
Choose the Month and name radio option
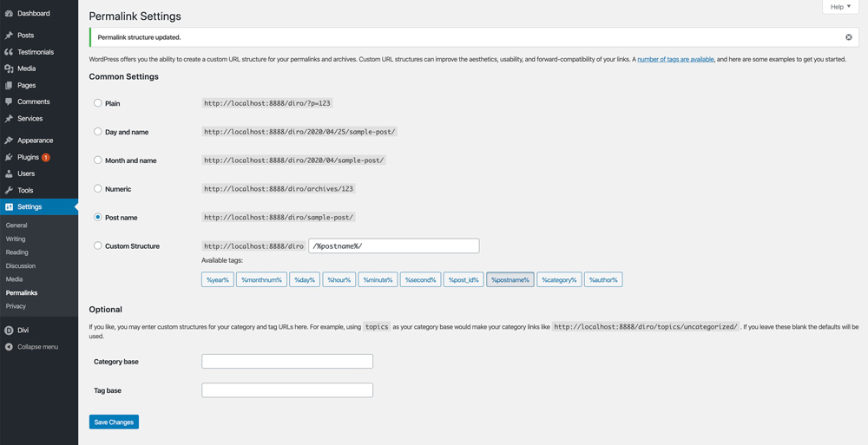(x=98, y=160)
